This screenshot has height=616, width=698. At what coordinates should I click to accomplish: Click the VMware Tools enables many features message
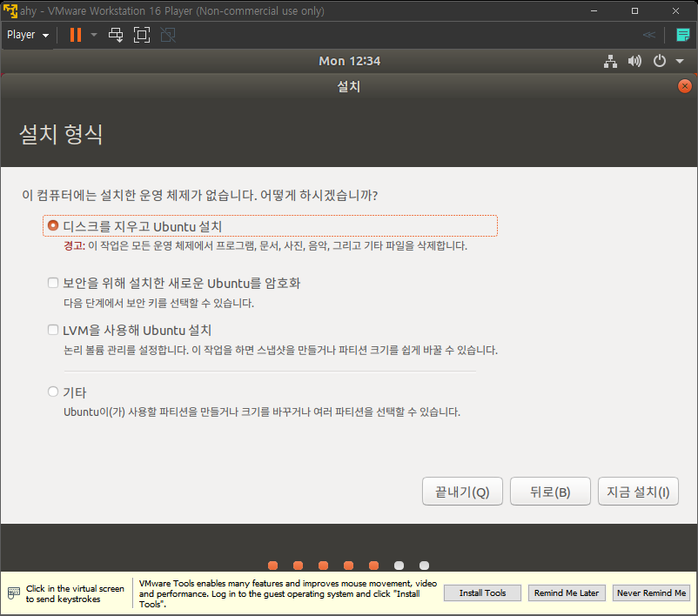[x=287, y=593]
